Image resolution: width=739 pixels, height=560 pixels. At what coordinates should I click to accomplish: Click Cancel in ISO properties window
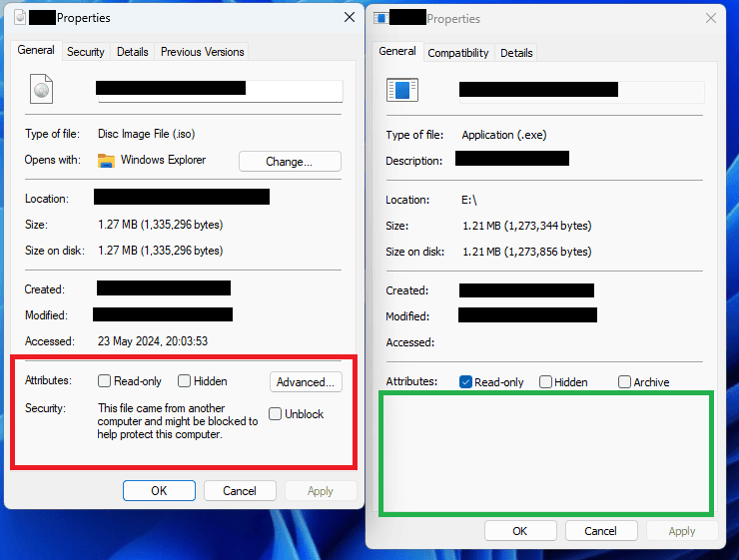240,491
